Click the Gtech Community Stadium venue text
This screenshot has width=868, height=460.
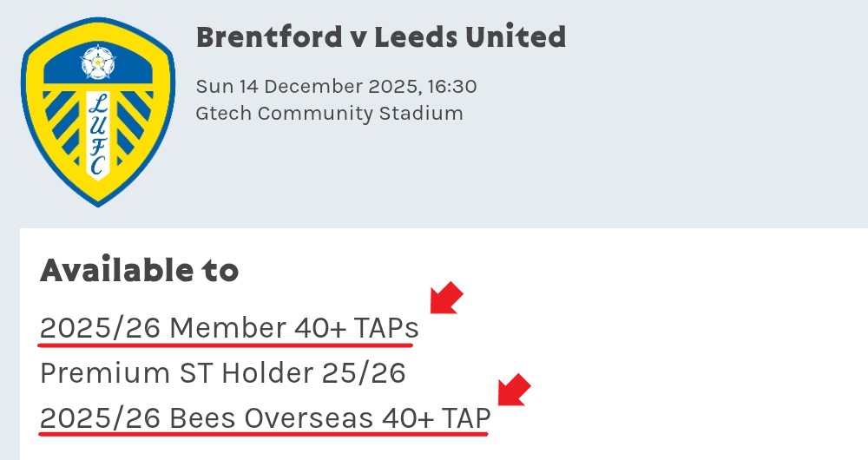click(329, 113)
